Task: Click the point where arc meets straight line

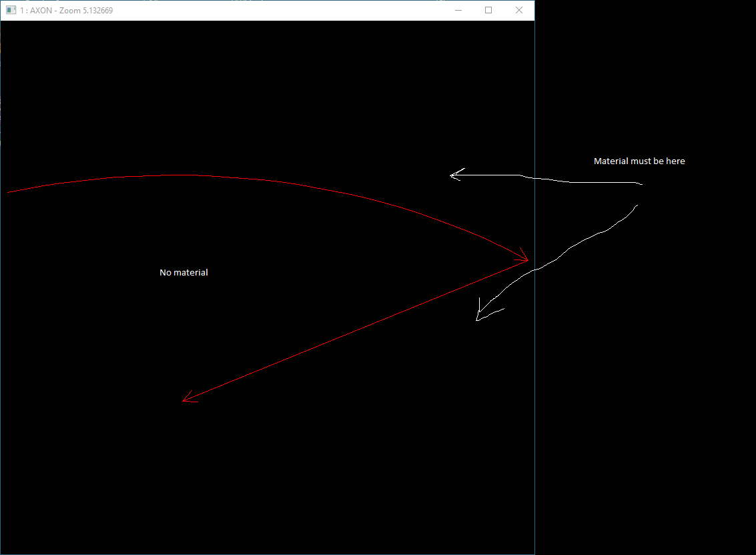Action: click(x=528, y=260)
